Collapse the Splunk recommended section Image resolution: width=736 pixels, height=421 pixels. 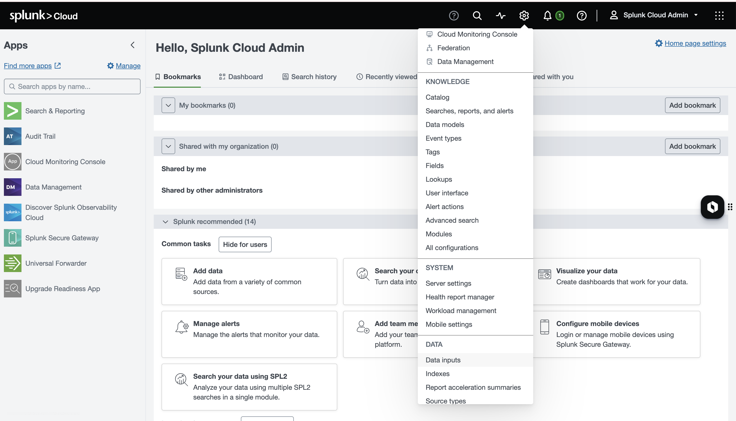(165, 222)
